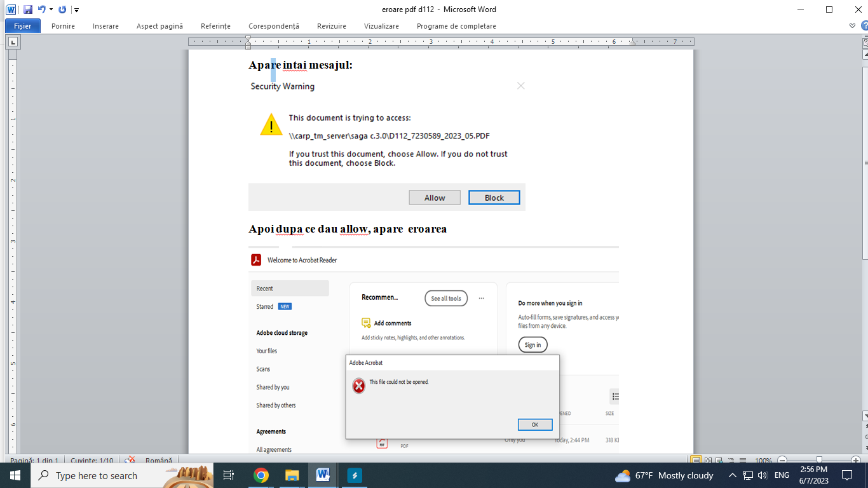Click OK in the Adobe Acrobat error image

tap(535, 424)
